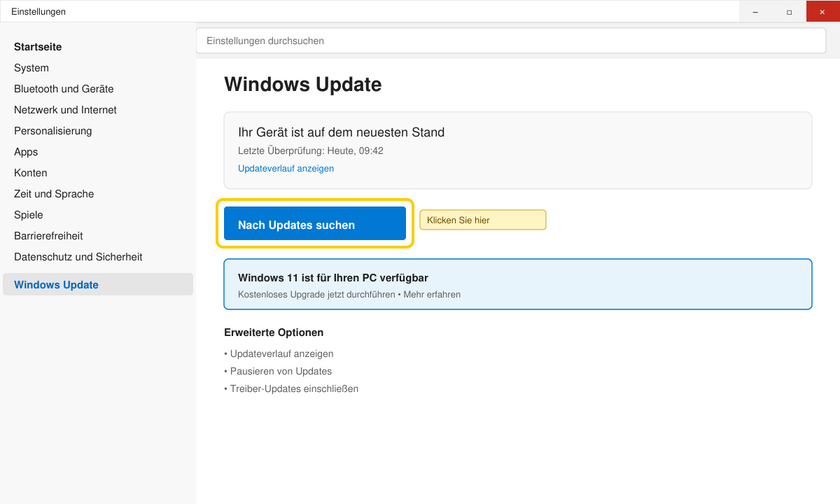Image resolution: width=840 pixels, height=504 pixels.
Task: Open the Updateverlauf anzeigen link in the status card
Action: (286, 169)
